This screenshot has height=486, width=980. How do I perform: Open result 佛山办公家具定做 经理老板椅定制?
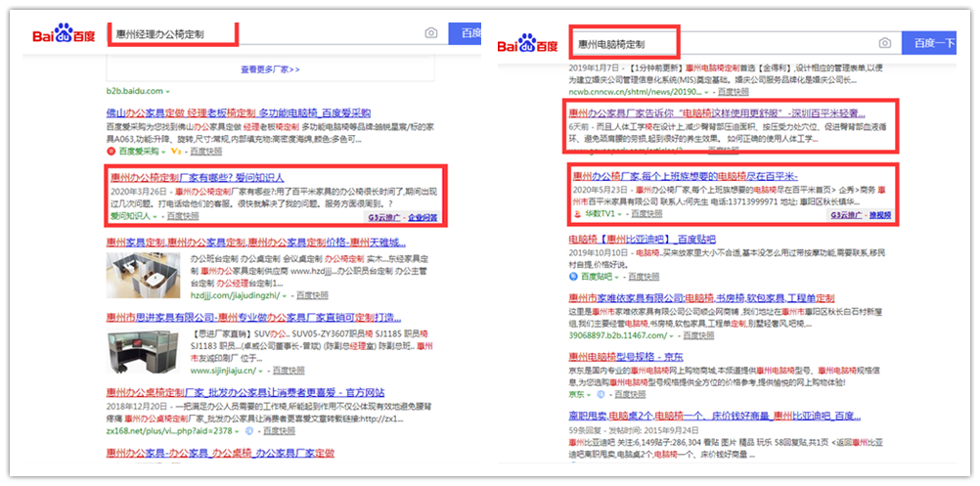[238, 113]
